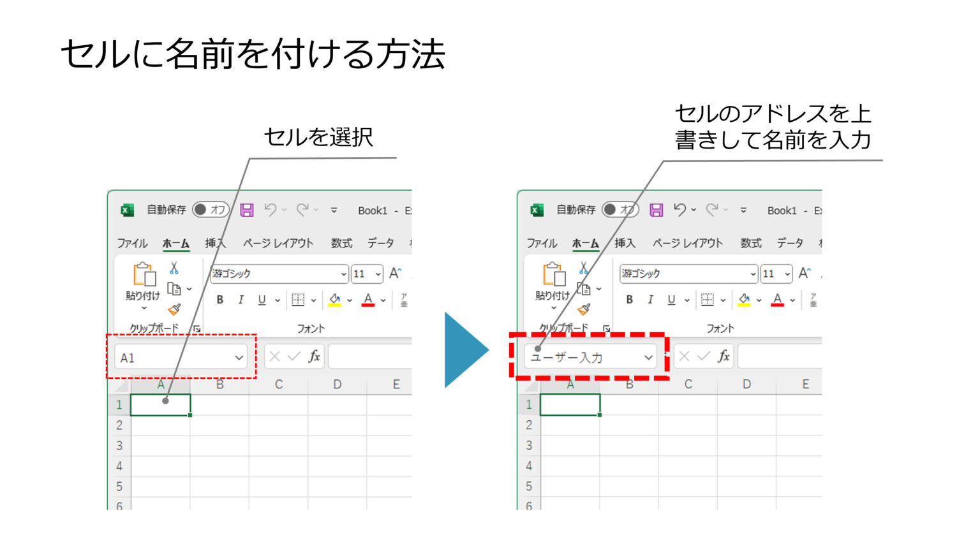This screenshot has width=980, height=551.
Task: Open the ファイル menu
Action: coord(132,243)
